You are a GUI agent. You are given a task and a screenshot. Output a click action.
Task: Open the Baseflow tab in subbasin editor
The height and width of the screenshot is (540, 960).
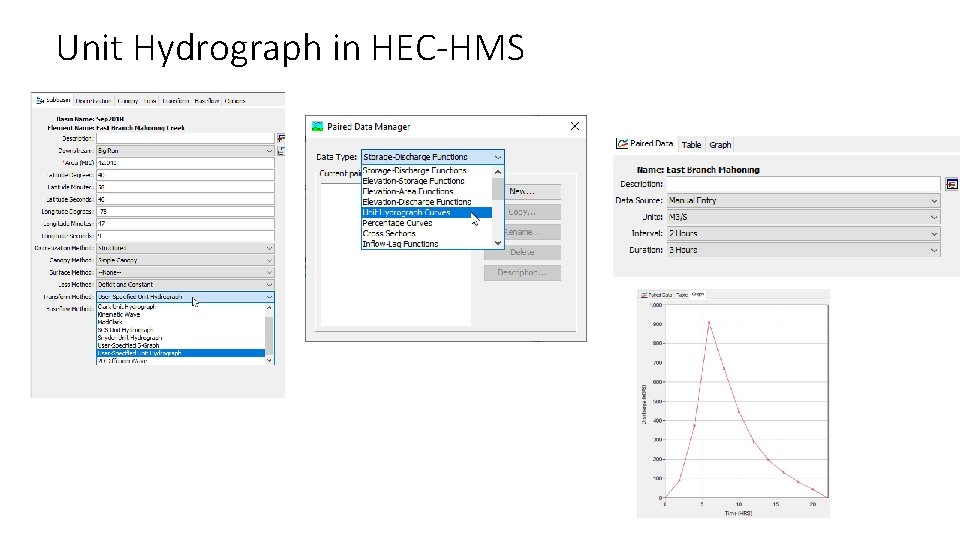coord(206,101)
